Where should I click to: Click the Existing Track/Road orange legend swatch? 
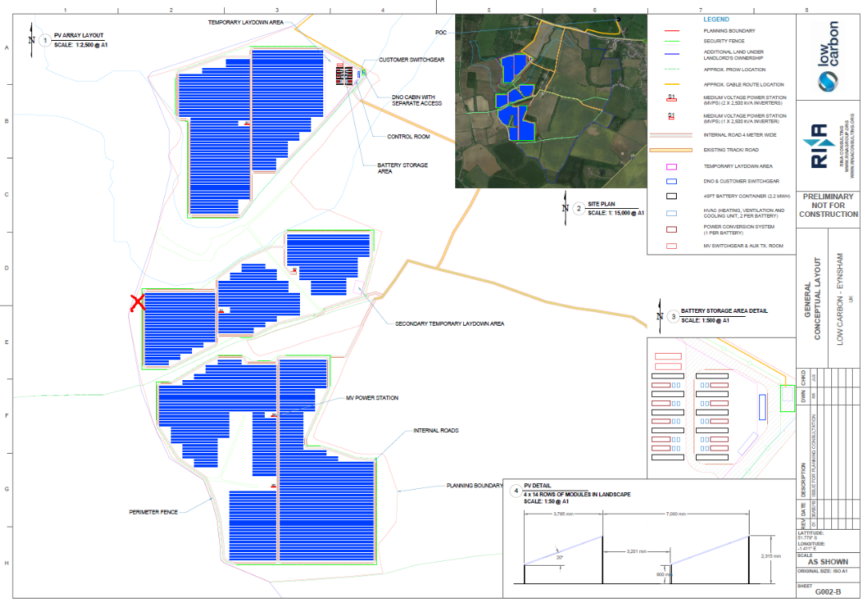pos(672,150)
